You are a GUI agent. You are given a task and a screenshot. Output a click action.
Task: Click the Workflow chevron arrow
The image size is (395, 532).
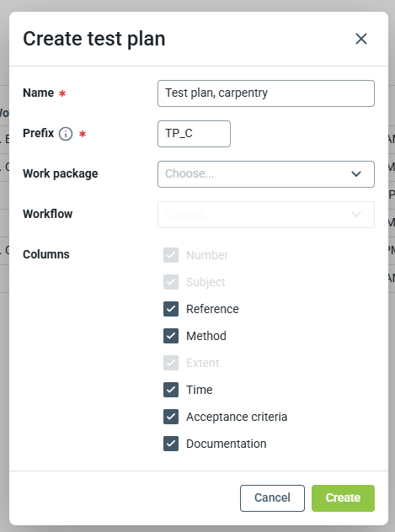point(356,215)
